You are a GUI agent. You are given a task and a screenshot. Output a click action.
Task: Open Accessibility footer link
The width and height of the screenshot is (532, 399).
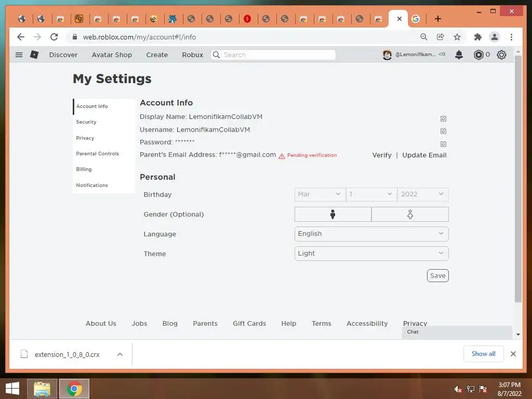(367, 323)
